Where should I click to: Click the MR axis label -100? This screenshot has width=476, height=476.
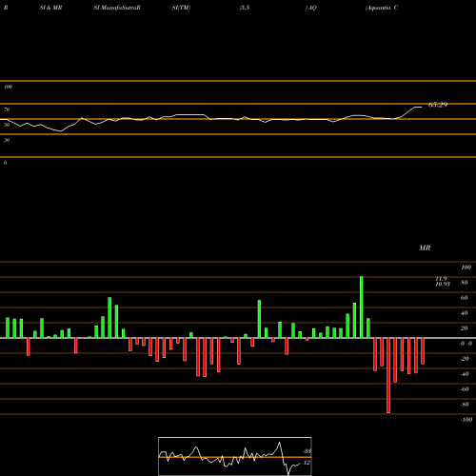[466, 420]
